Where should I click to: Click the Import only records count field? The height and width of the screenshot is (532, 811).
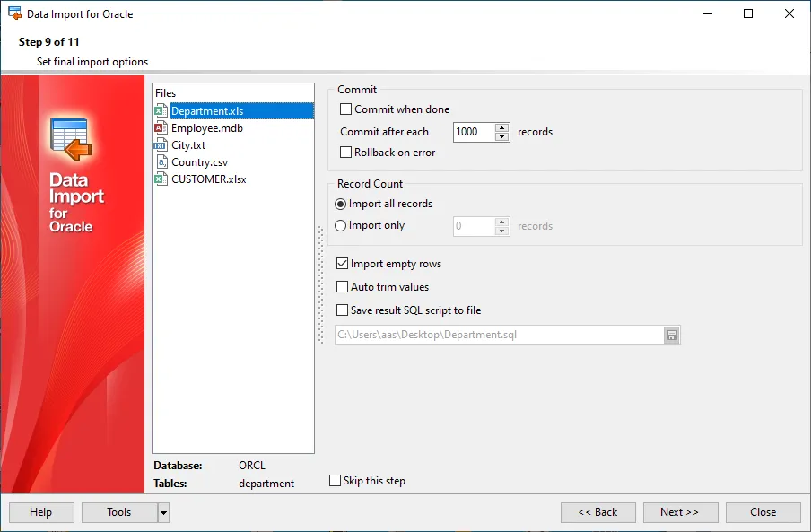coord(474,226)
